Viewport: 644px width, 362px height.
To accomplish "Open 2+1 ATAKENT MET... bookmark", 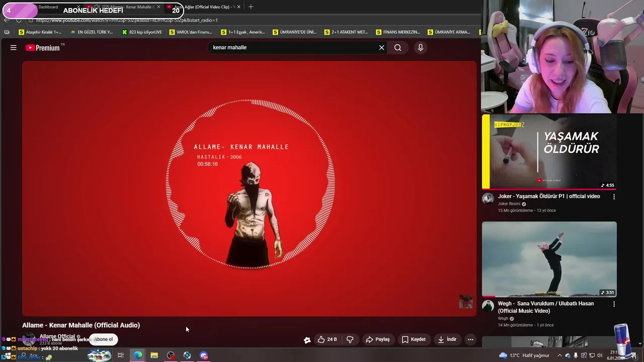I will coord(346,32).
